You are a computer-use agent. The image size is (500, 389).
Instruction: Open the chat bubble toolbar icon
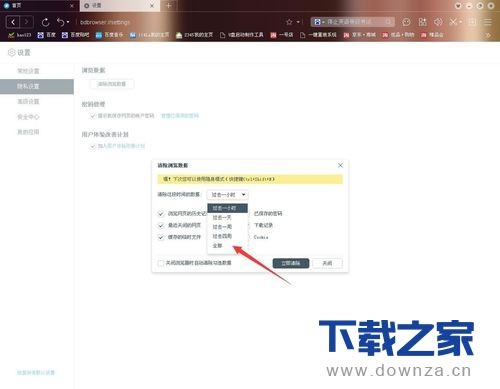tap(406, 22)
